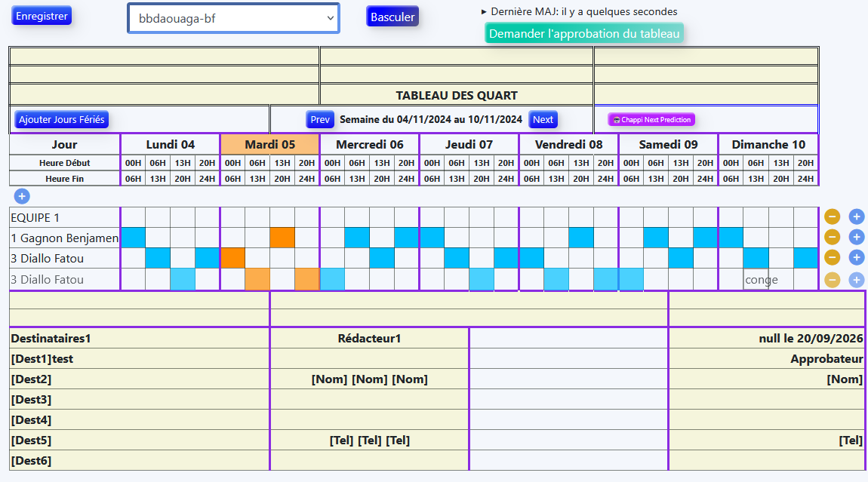Image resolution: width=868 pixels, height=482 pixels.
Task: Select the Mercredi 06 day header
Action: tap(370, 144)
